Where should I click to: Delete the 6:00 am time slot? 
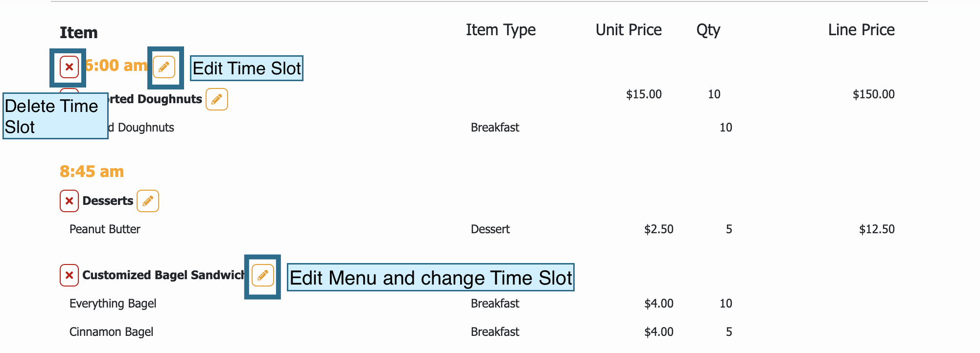coord(69,67)
